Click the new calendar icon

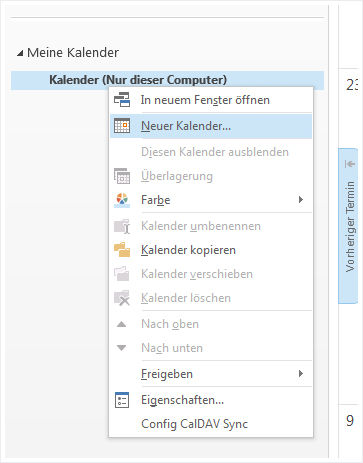[122, 126]
